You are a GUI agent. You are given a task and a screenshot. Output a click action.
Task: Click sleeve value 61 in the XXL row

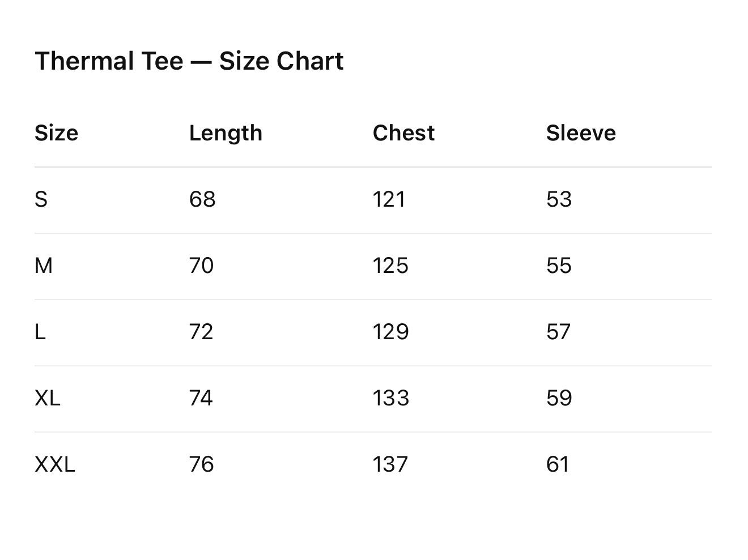[557, 464]
